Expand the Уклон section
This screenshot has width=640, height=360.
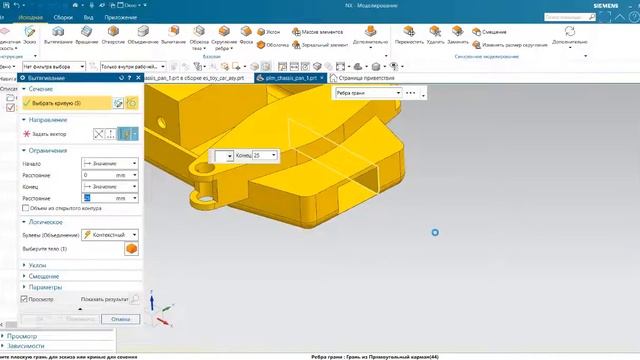(x=37, y=265)
